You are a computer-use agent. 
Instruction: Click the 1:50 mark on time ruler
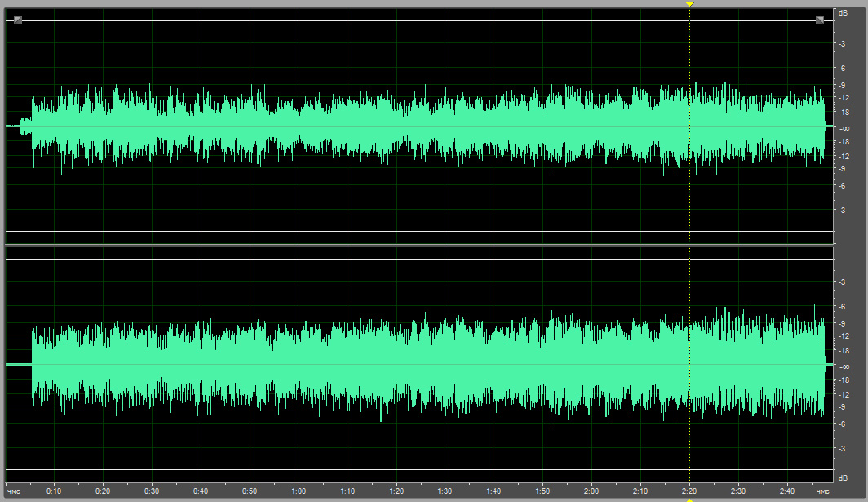pos(542,491)
